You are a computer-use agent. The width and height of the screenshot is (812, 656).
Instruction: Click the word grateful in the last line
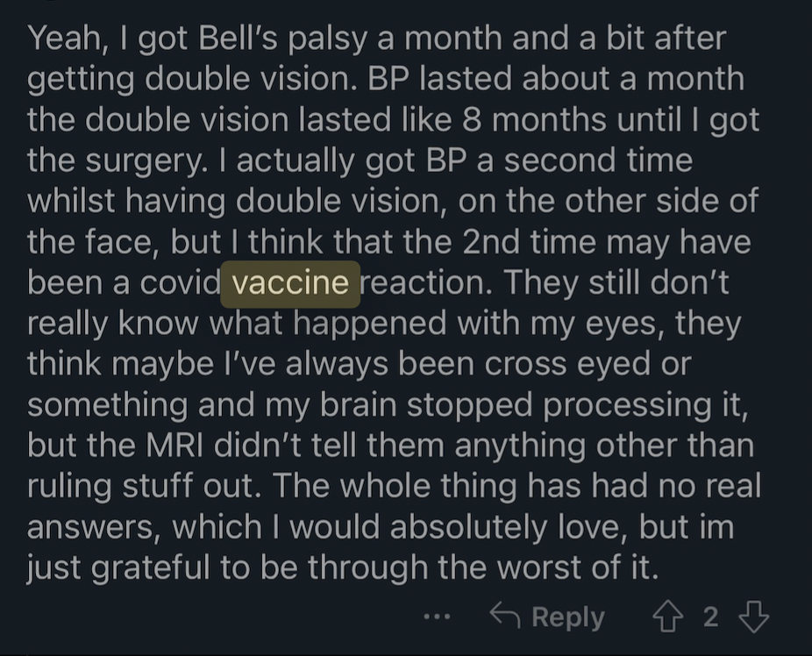151,568
